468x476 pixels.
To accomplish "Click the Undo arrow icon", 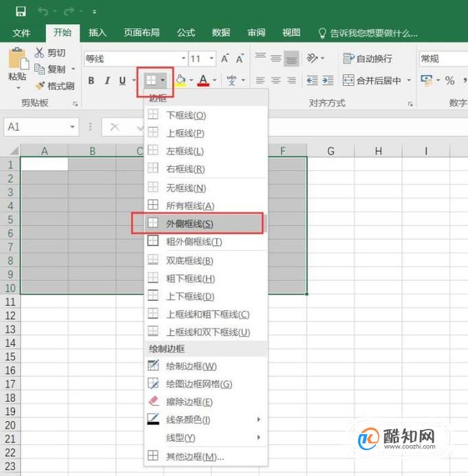I will point(43,12).
